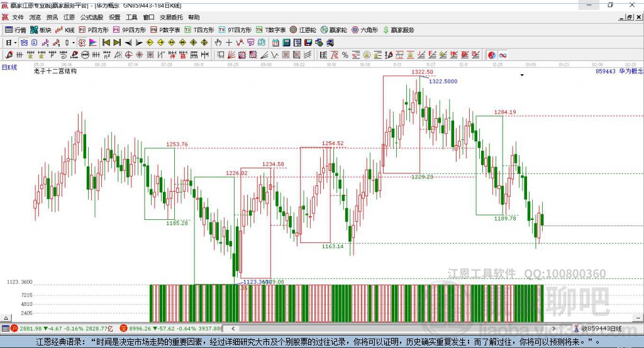Screen dimensions: 644x348
Task: Click the save disk icon
Action: click(308, 43)
